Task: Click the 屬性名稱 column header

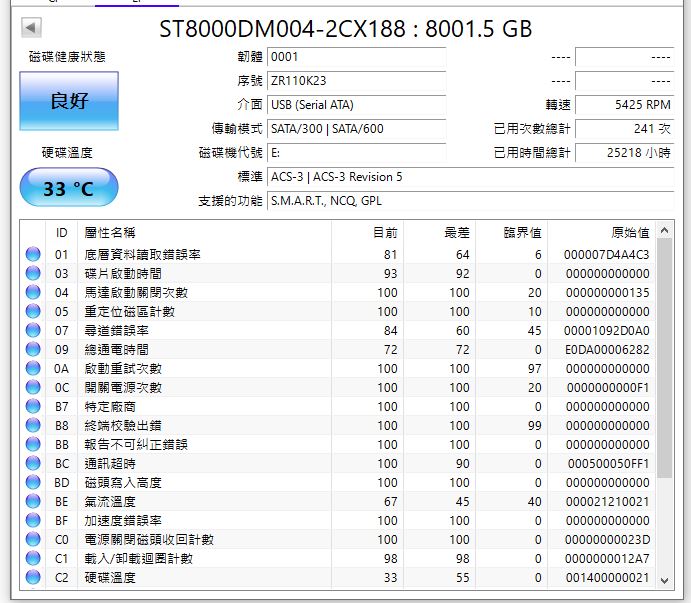Action: 204,232
